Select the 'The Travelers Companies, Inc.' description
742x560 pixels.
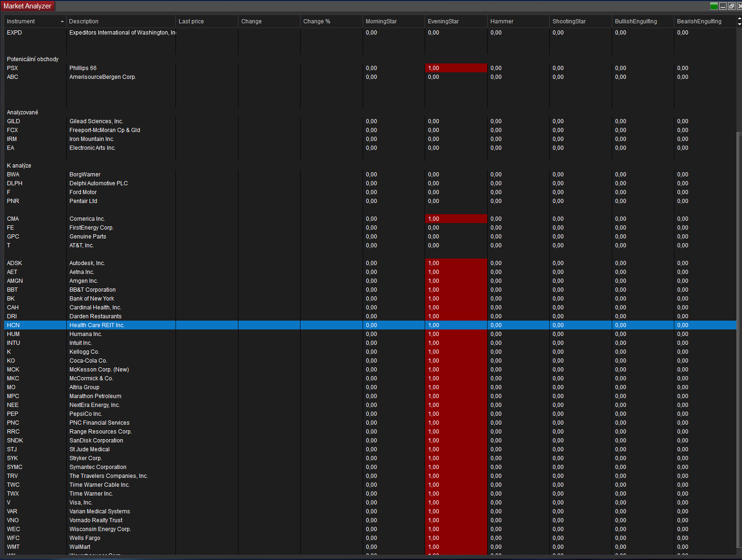tap(109, 476)
